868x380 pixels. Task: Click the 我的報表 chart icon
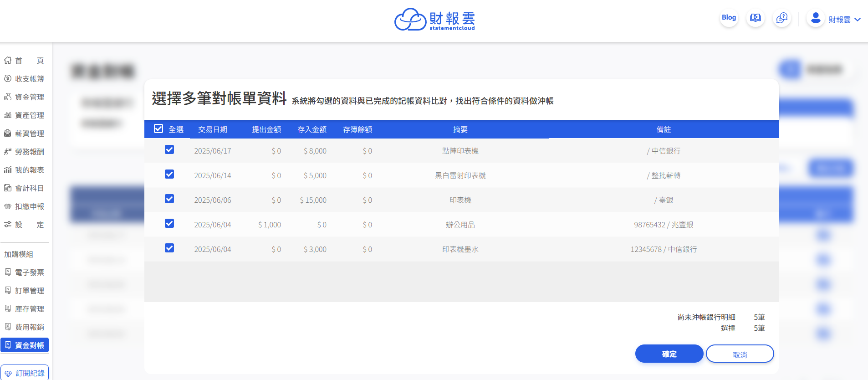(8, 169)
